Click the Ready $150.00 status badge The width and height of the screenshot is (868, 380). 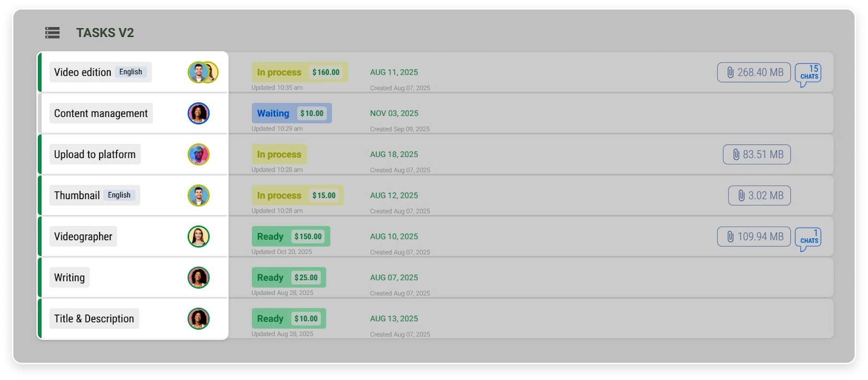click(290, 237)
